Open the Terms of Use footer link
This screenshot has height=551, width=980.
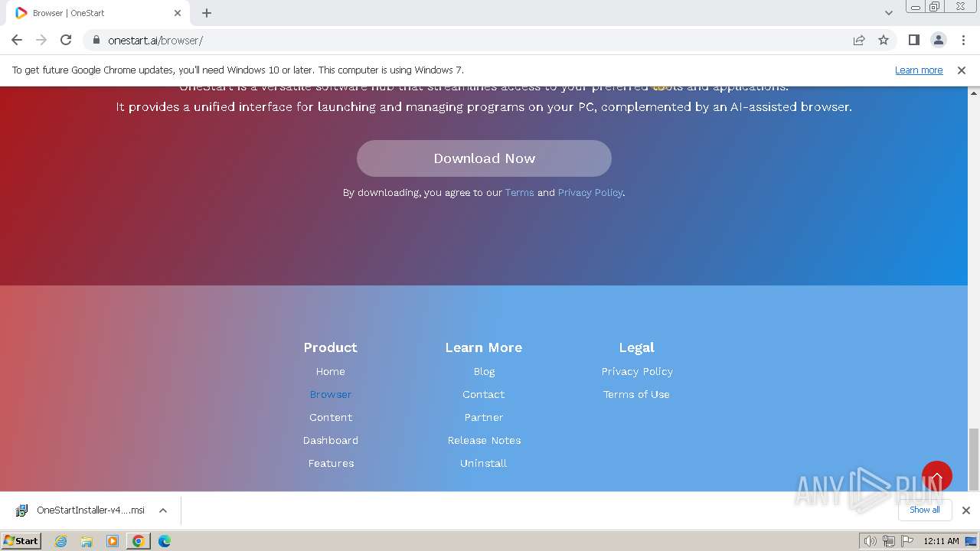tap(636, 395)
